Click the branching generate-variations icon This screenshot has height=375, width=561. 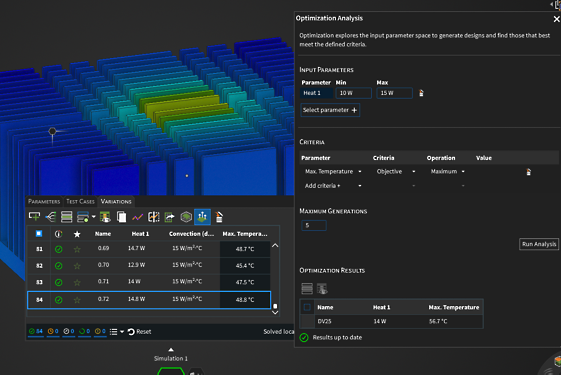coord(51,216)
